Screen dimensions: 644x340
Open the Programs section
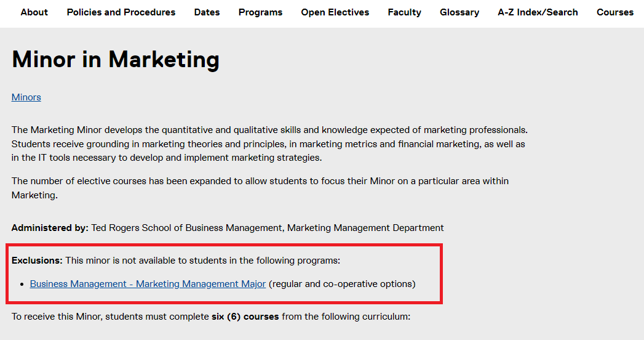pyautogui.click(x=260, y=12)
